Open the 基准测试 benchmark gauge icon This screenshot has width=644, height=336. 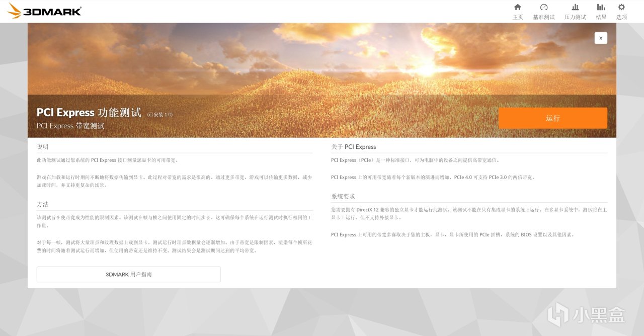pos(544,7)
